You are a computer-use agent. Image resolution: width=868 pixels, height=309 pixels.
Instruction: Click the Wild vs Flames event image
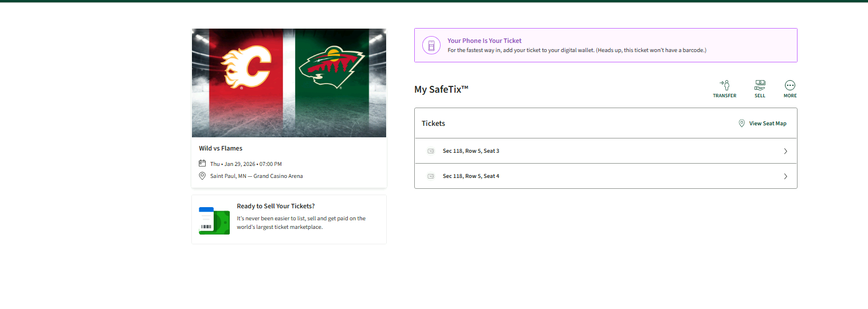coord(289,83)
